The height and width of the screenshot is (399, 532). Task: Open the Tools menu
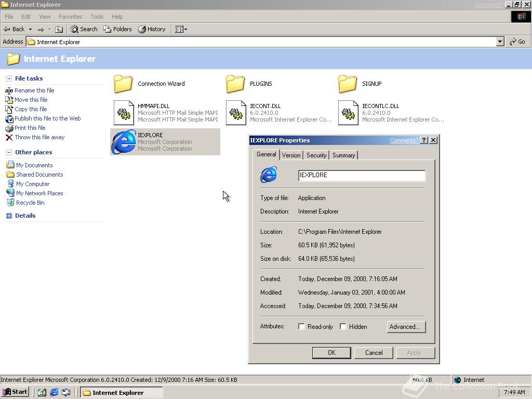click(97, 17)
